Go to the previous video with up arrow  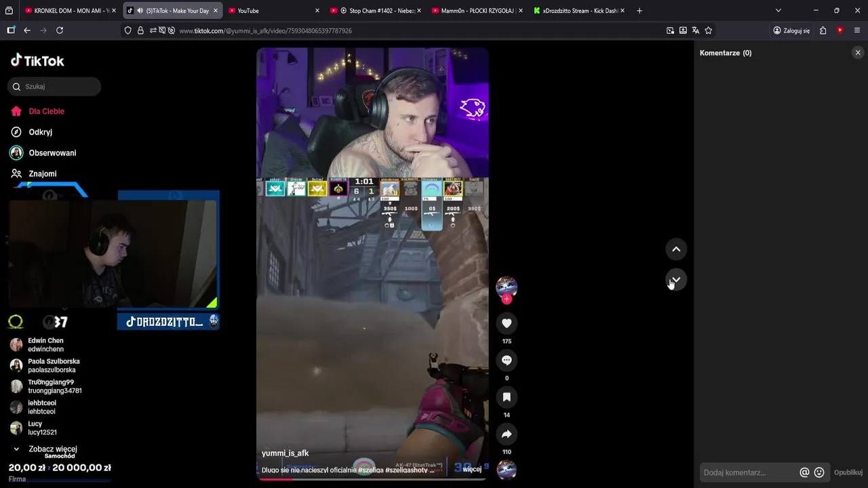coord(676,249)
